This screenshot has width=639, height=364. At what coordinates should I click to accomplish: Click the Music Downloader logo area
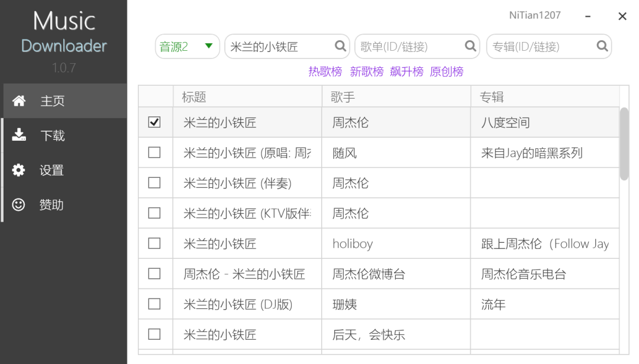[63, 32]
